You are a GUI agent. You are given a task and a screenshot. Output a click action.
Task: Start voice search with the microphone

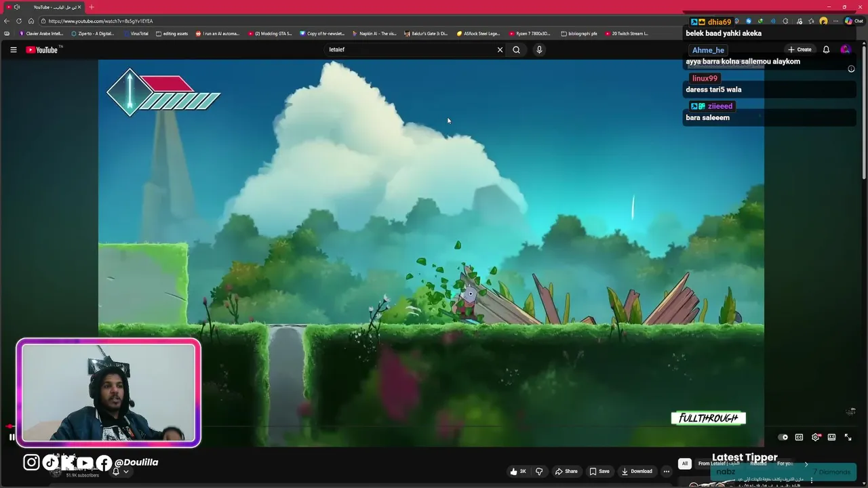click(539, 49)
